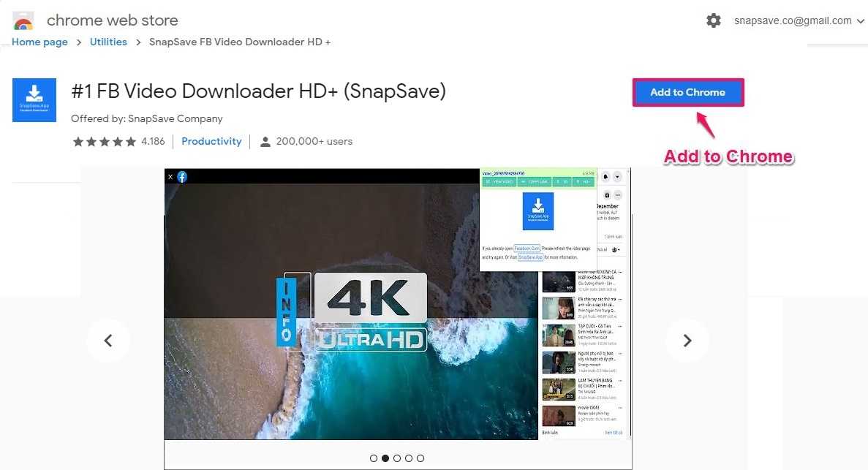The image size is (868, 470).
Task: Expand the snapsave.co@gmail.com account dropdown
Action: coord(799,20)
